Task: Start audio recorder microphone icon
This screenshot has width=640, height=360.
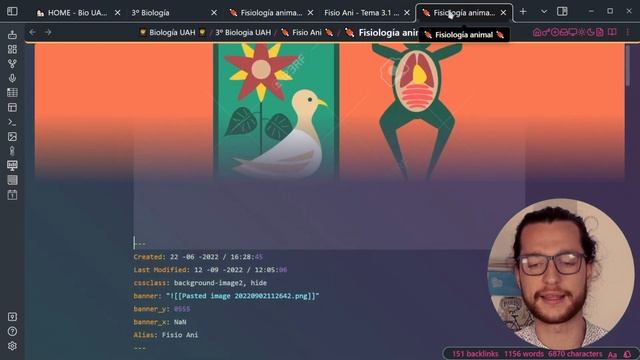Action: pos(12,78)
